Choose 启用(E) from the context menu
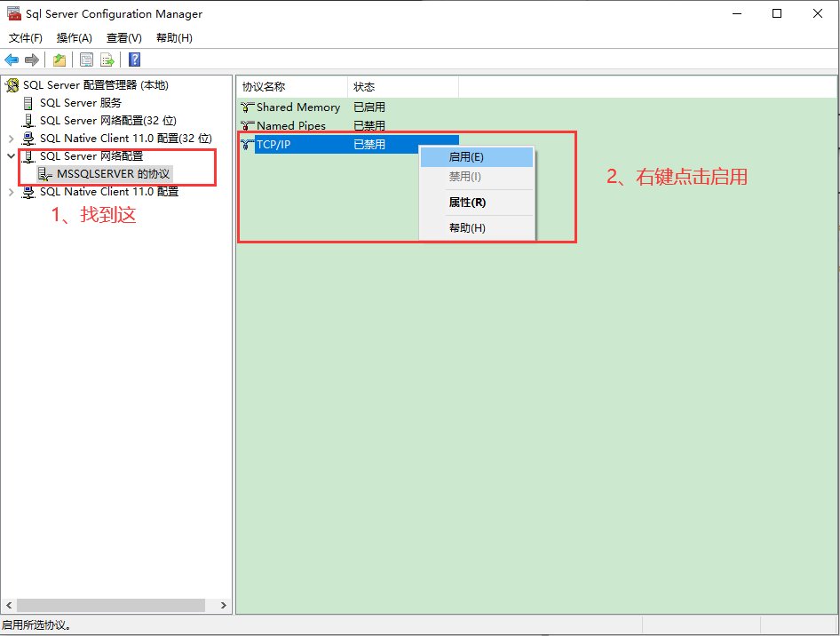The height and width of the screenshot is (636, 840). pos(477,157)
